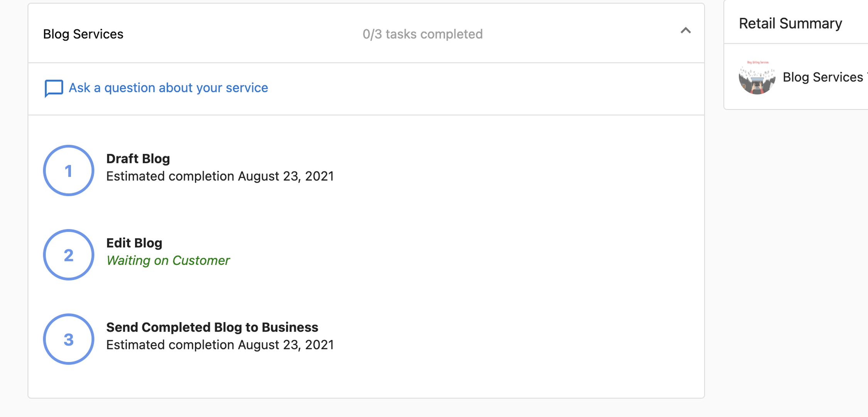Screen dimensions: 868x417
Task: Click the 0/3 tasks completed progress text
Action: (422, 34)
